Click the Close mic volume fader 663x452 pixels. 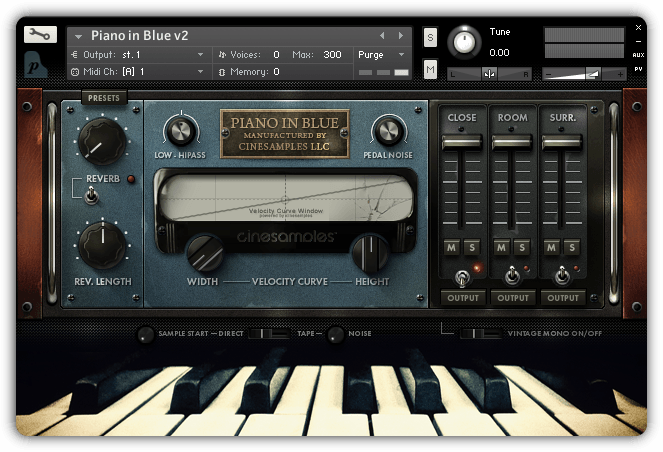pos(462,142)
